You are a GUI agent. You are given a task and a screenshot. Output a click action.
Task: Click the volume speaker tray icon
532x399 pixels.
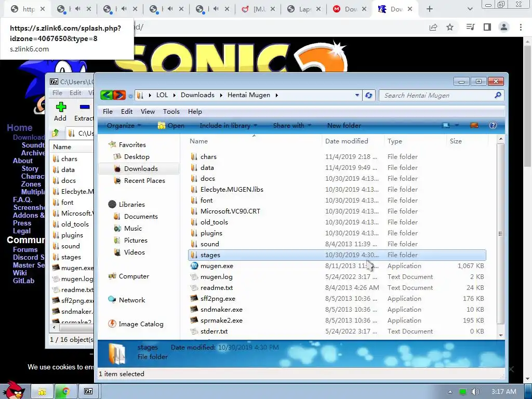coord(475,392)
